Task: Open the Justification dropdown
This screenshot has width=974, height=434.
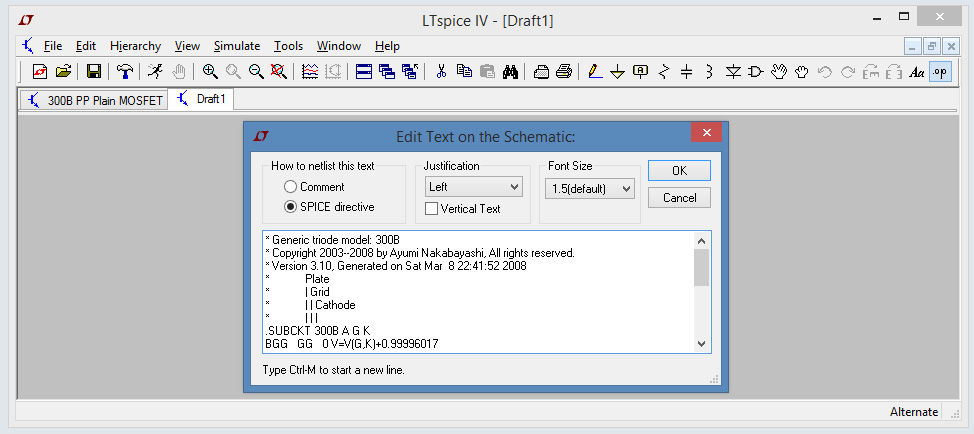Action: [x=473, y=187]
